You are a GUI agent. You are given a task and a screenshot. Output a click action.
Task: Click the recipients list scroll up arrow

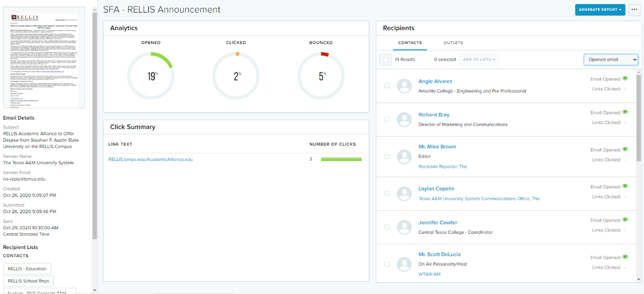pyautogui.click(x=639, y=71)
